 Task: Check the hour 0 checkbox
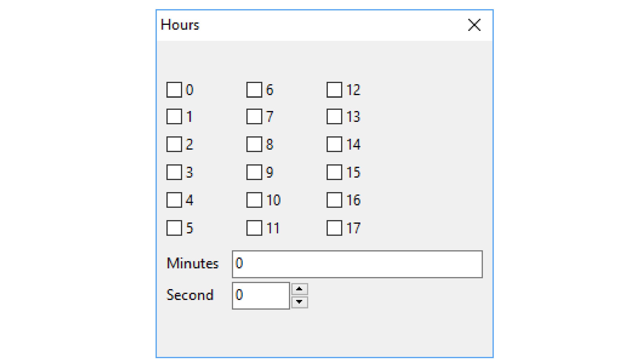click(174, 90)
